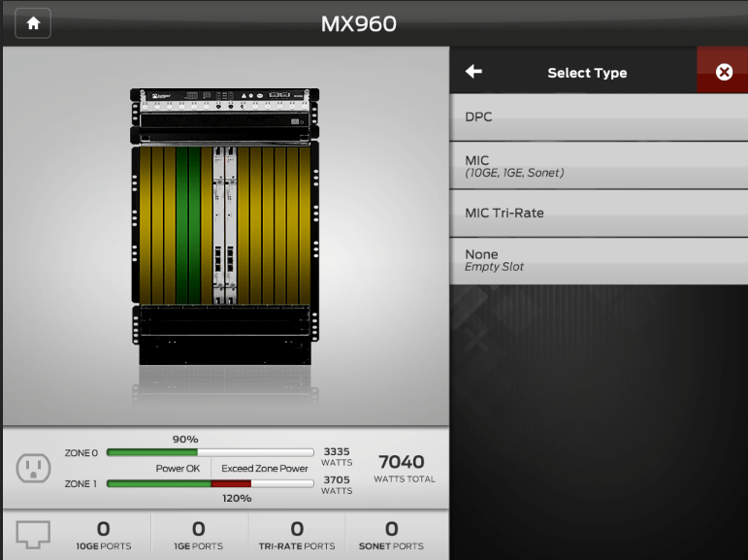
Task: Choose None Empty Slot option
Action: pos(599,260)
